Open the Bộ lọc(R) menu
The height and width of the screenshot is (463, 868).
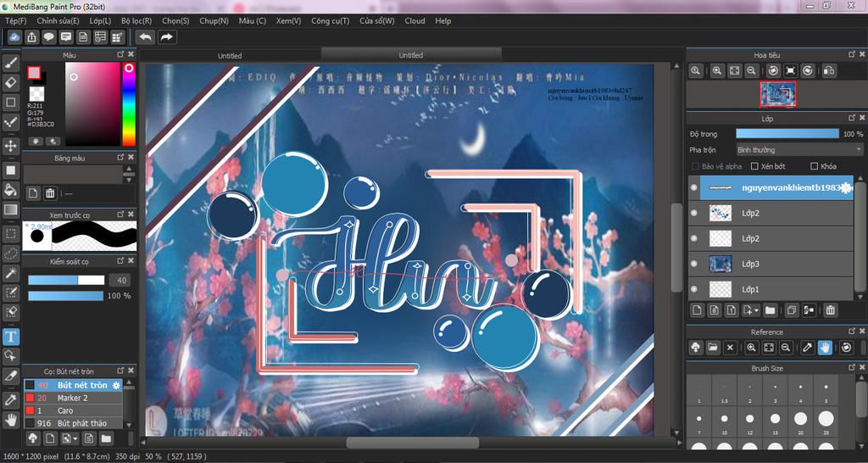click(136, 20)
